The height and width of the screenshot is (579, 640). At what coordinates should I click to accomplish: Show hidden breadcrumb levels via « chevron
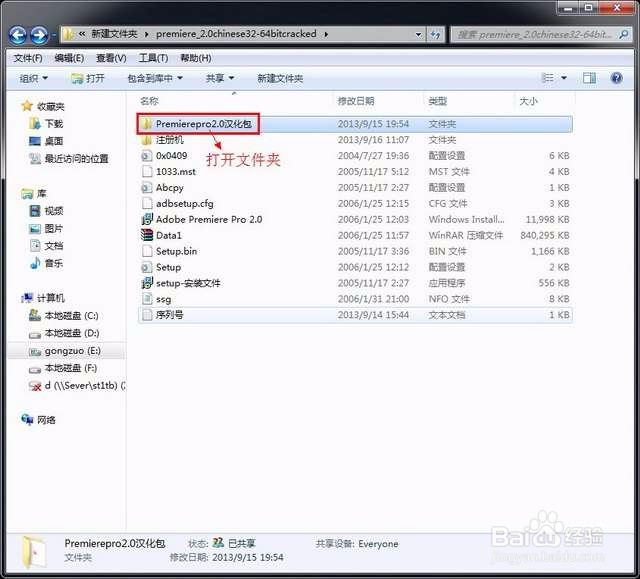(82, 34)
